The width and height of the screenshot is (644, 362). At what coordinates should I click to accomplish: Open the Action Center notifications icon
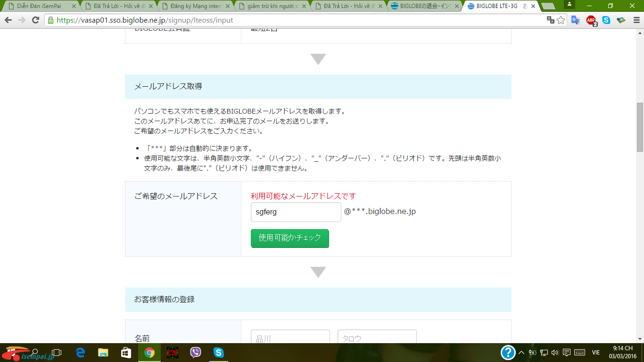point(567,352)
